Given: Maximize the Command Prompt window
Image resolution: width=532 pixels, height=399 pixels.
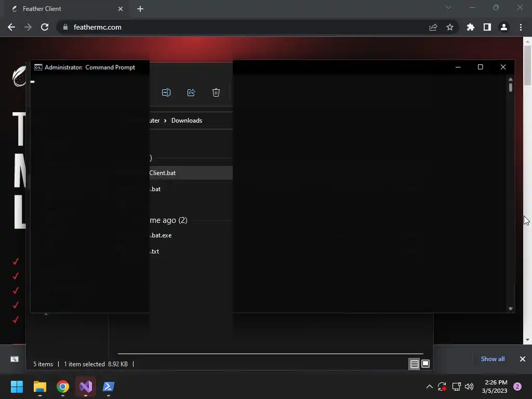Looking at the screenshot, I should (x=480, y=67).
